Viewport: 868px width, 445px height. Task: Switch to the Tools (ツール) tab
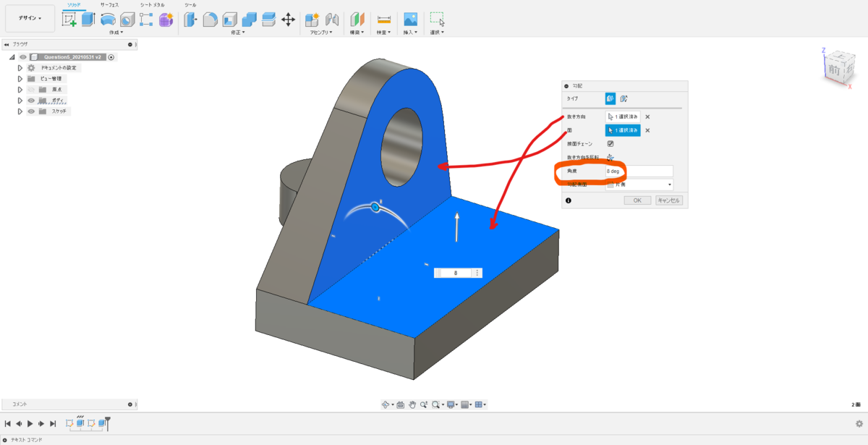[x=190, y=4]
